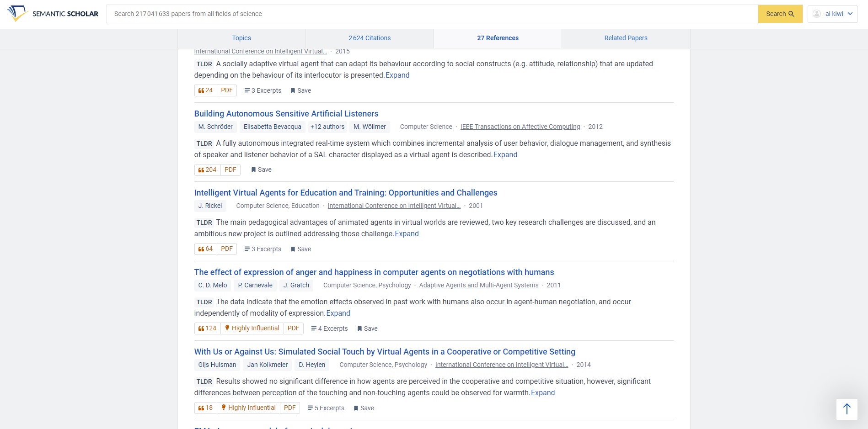Switch to the 2624 Citations tab
The image size is (868, 429).
click(370, 38)
